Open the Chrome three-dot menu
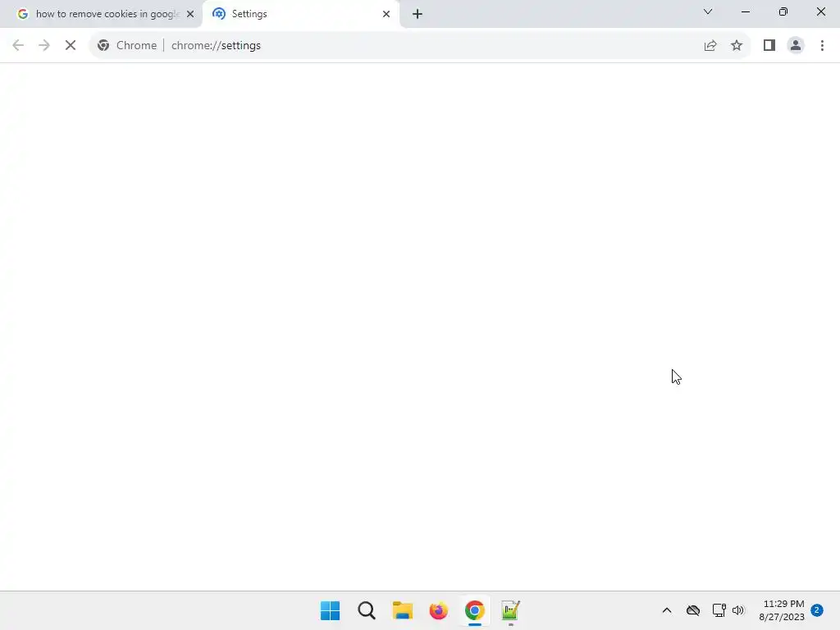Viewport: 840px width, 630px height. [x=822, y=46]
